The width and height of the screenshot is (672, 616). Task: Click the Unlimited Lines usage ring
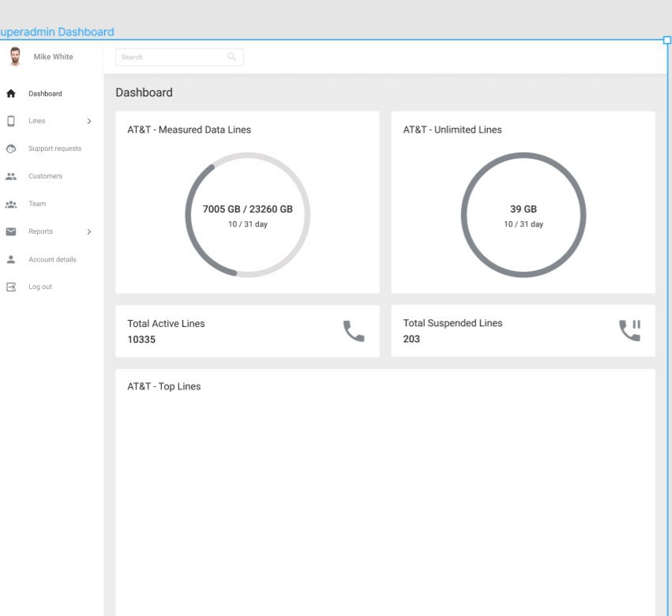pos(524,215)
